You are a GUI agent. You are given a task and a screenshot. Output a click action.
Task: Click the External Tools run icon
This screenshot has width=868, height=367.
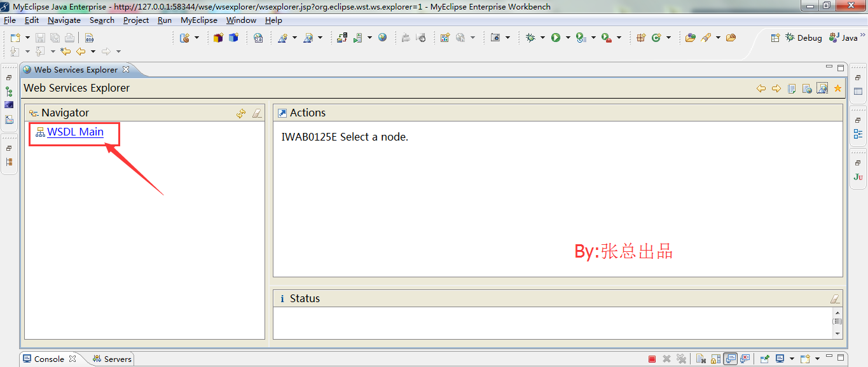pyautogui.click(x=607, y=38)
